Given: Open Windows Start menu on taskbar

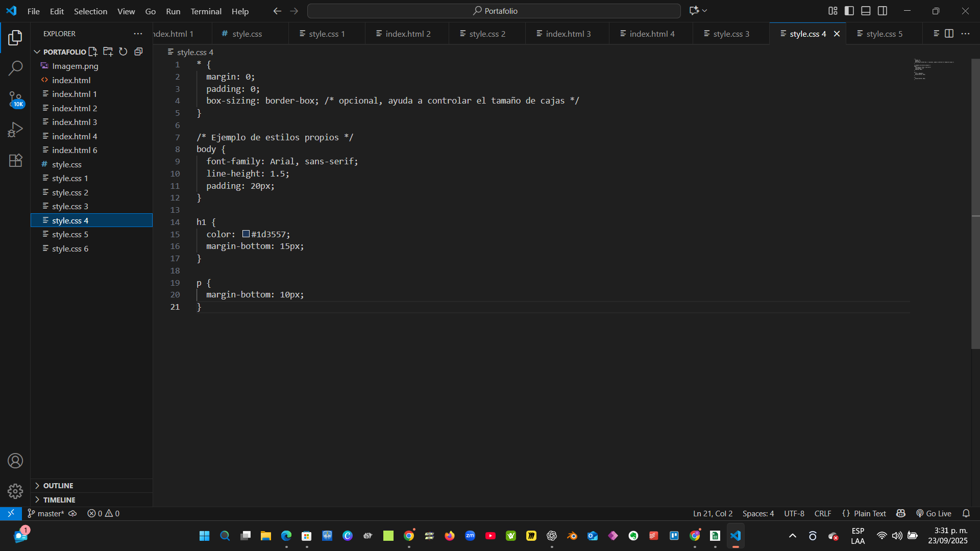Looking at the screenshot, I should pos(204,536).
